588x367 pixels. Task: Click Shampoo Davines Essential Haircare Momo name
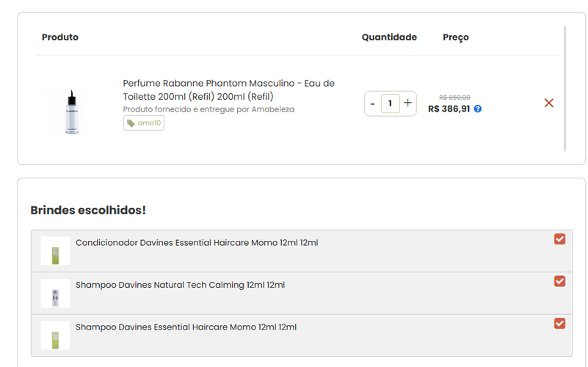(x=186, y=327)
